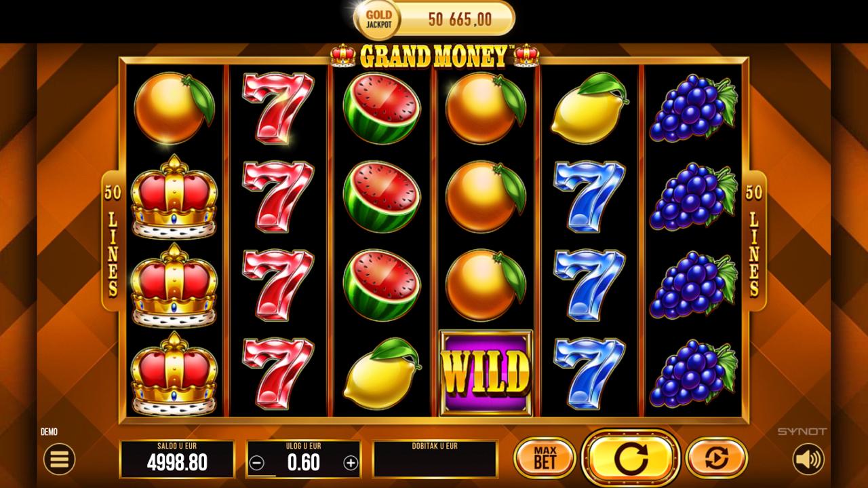Increase the bet with the plus button
Screen dimensions: 868x488
[x=351, y=463]
